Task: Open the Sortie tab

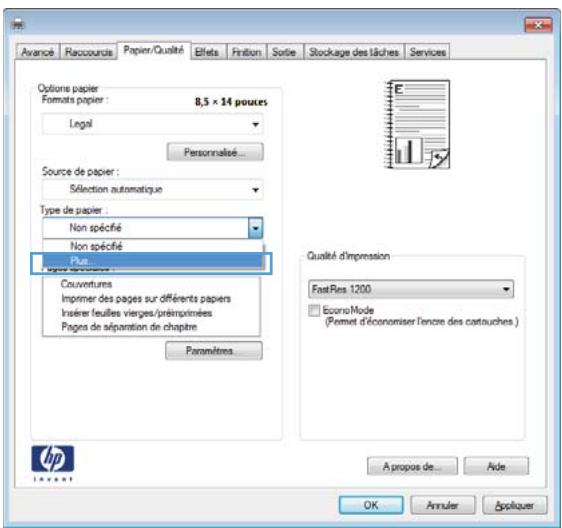Action: [284, 52]
